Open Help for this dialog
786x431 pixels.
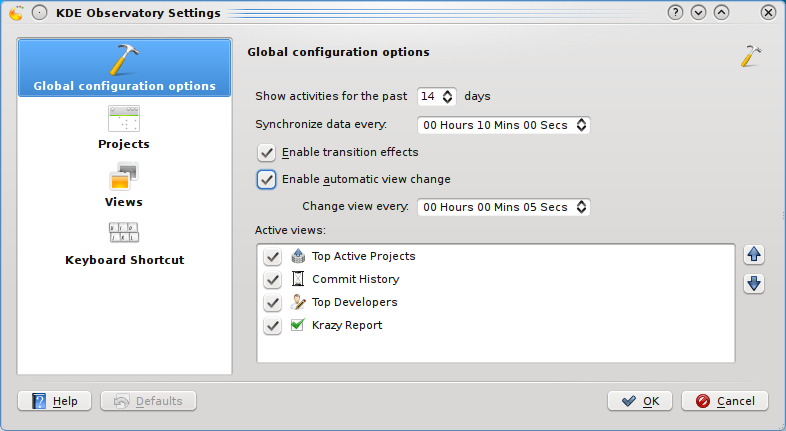[x=55, y=401]
